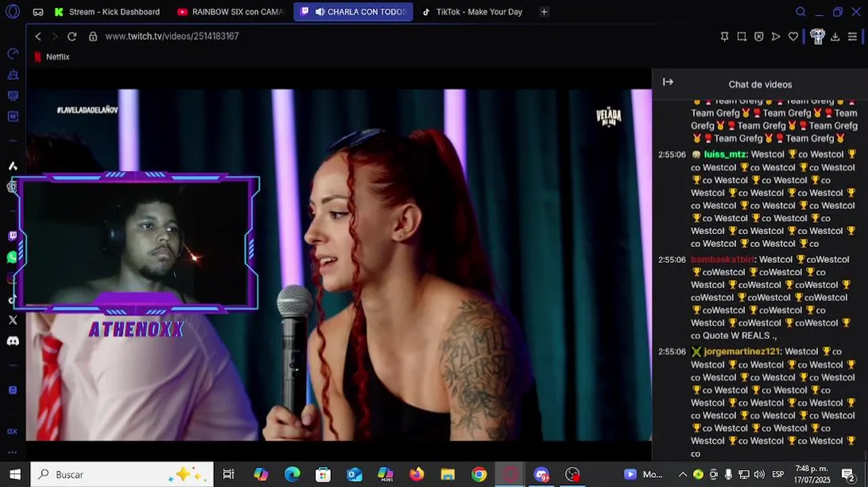Open the browser extension with the cartoon character avatar
The width and height of the screenshot is (868, 487).
pyautogui.click(x=817, y=37)
